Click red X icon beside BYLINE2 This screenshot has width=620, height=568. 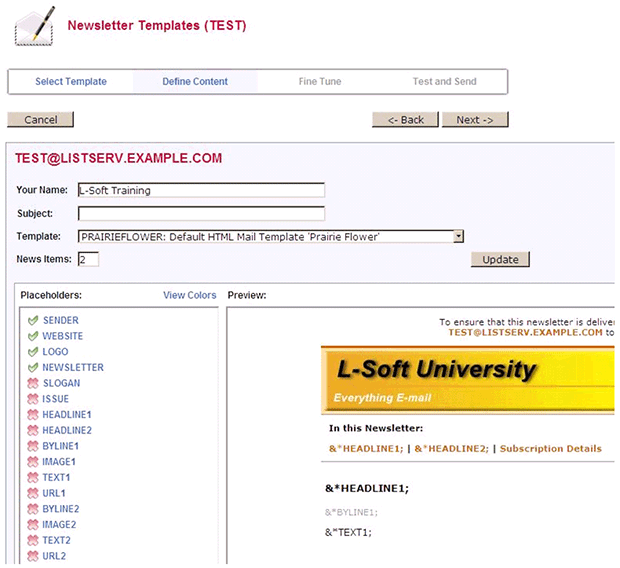click(x=33, y=509)
